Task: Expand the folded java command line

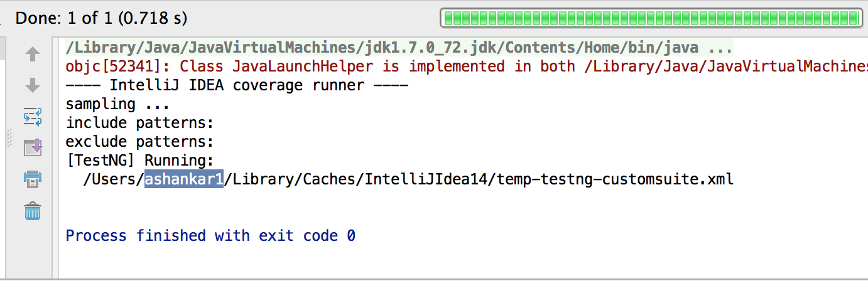Action: (x=720, y=48)
